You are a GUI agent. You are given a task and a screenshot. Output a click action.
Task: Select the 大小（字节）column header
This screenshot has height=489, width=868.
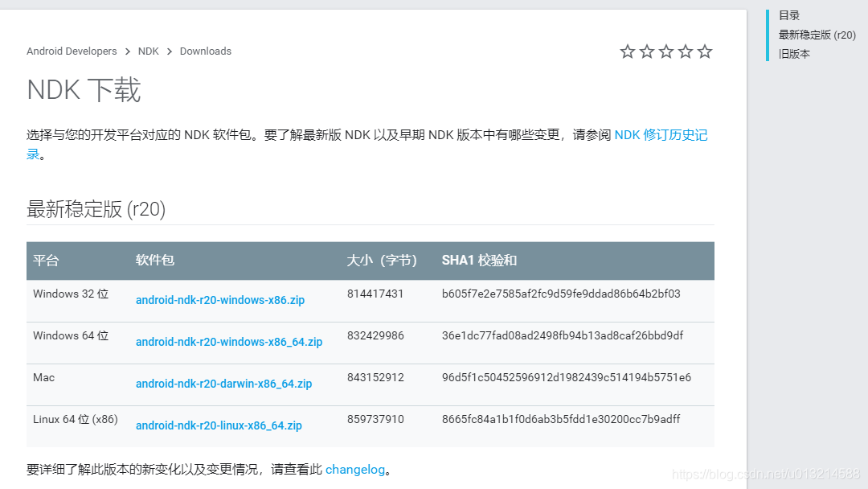[x=382, y=261]
